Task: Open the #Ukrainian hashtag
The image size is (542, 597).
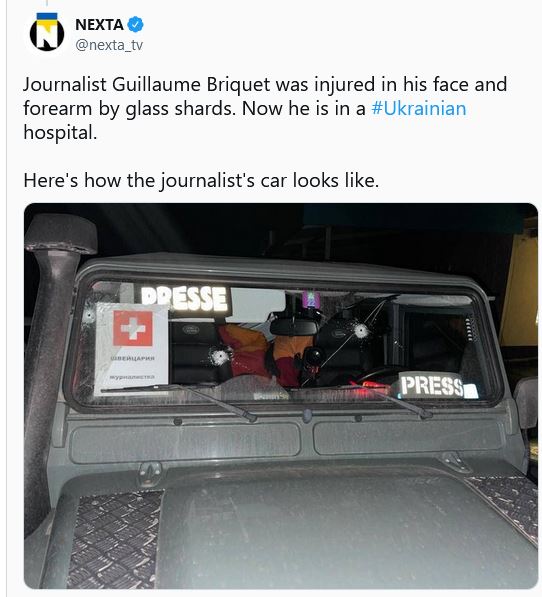Action: (x=419, y=109)
